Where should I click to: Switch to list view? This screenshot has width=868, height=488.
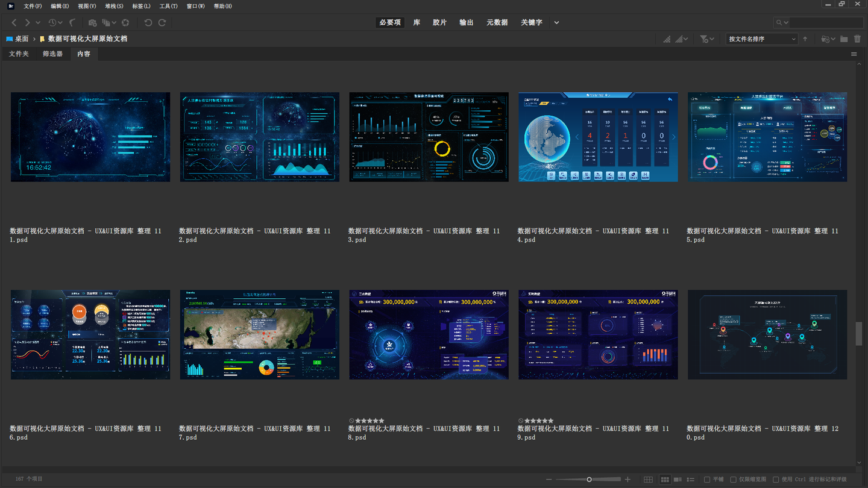tap(691, 480)
